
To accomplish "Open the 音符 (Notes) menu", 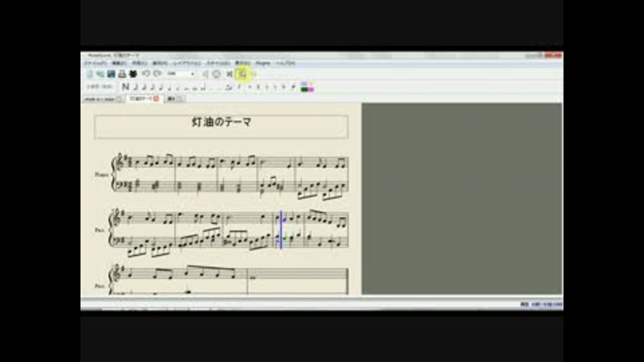I will [x=160, y=63].
